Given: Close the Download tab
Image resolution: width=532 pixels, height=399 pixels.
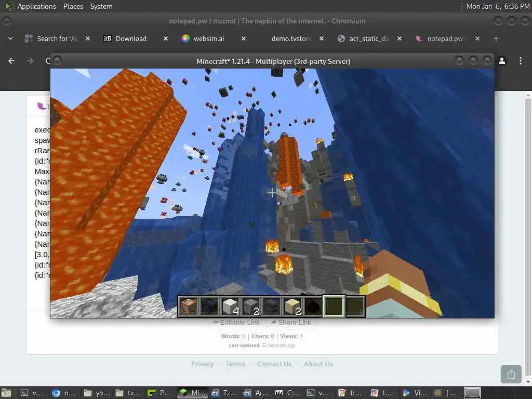Looking at the screenshot, I should coord(166,38).
